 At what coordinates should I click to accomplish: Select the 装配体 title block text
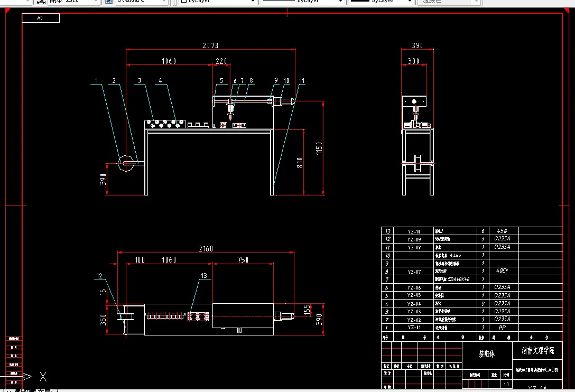[487, 354]
